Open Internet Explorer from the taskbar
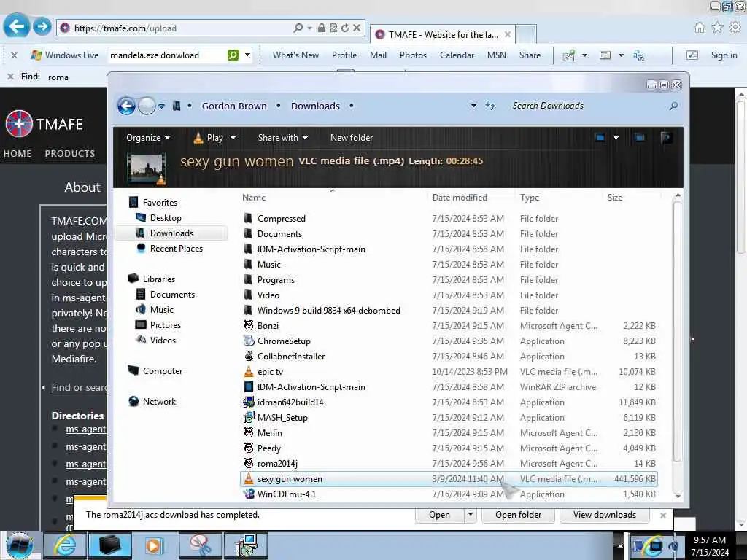Viewport: 747px width, 560px height. (65, 545)
